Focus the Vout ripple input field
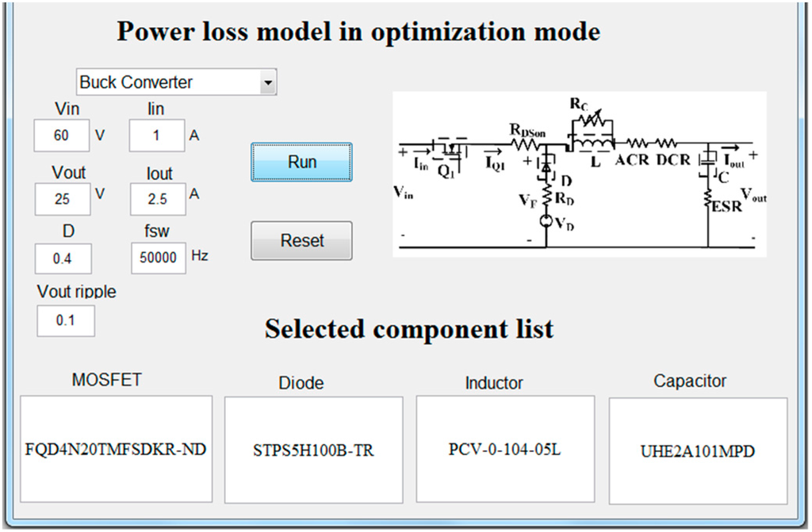 [65, 321]
